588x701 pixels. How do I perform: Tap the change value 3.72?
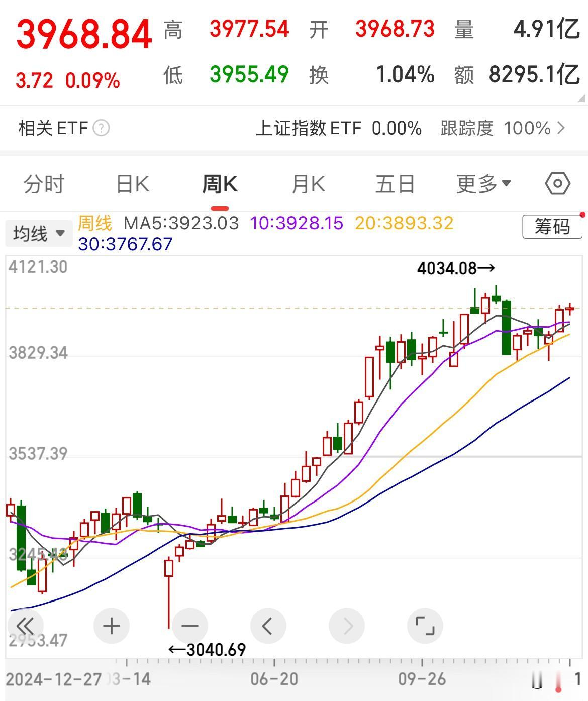[x=34, y=80]
